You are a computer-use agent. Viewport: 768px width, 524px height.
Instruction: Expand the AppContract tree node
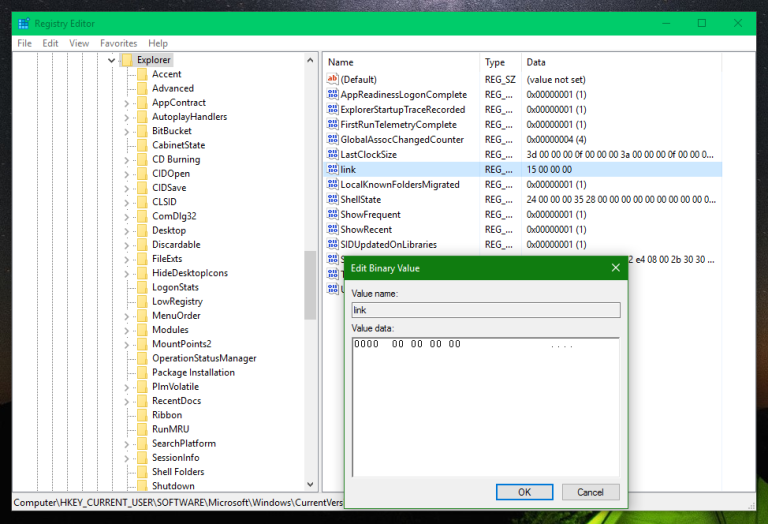tap(127, 103)
